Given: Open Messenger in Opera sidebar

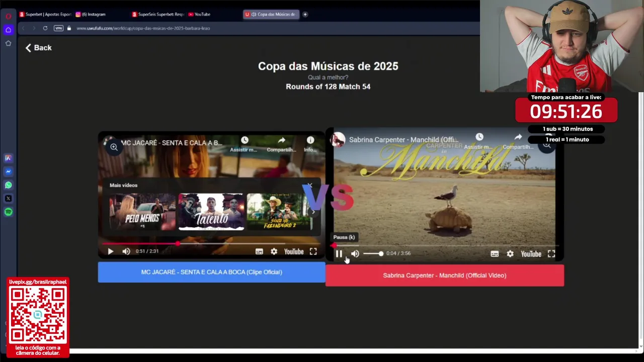Looking at the screenshot, I should [x=8, y=171].
